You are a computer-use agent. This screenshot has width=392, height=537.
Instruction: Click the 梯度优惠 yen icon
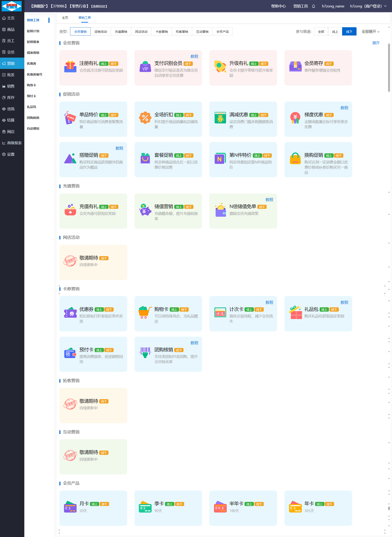[295, 118]
